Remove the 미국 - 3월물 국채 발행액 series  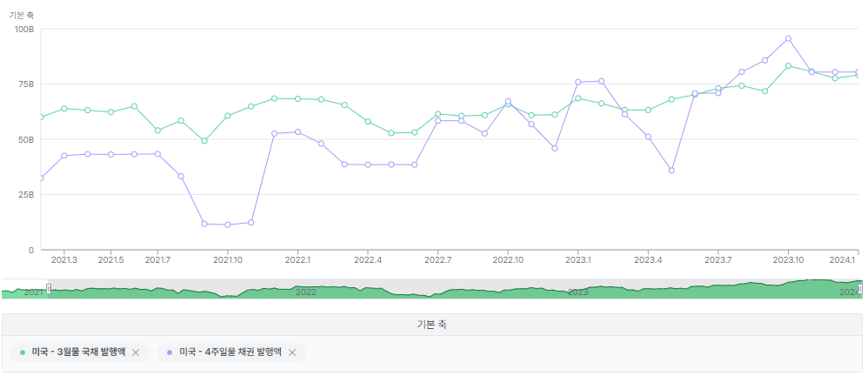pyautogui.click(x=136, y=352)
